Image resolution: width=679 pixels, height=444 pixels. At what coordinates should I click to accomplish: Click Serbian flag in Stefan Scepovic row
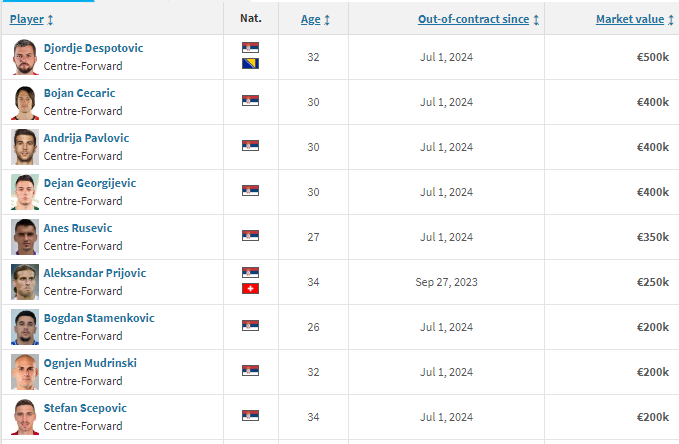[250, 416]
